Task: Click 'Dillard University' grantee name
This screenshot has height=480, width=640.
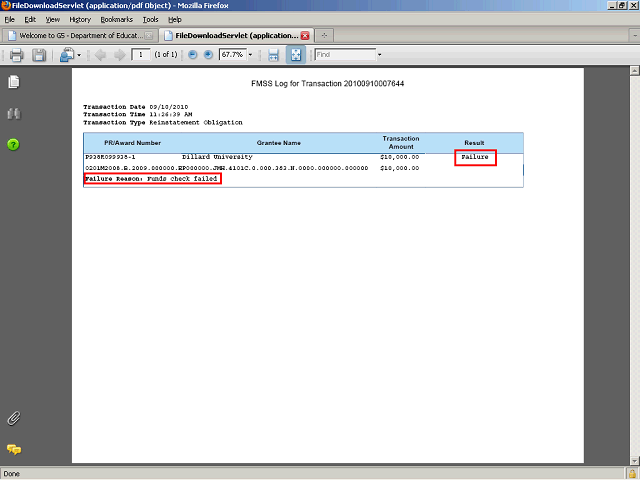Action: tap(217, 157)
